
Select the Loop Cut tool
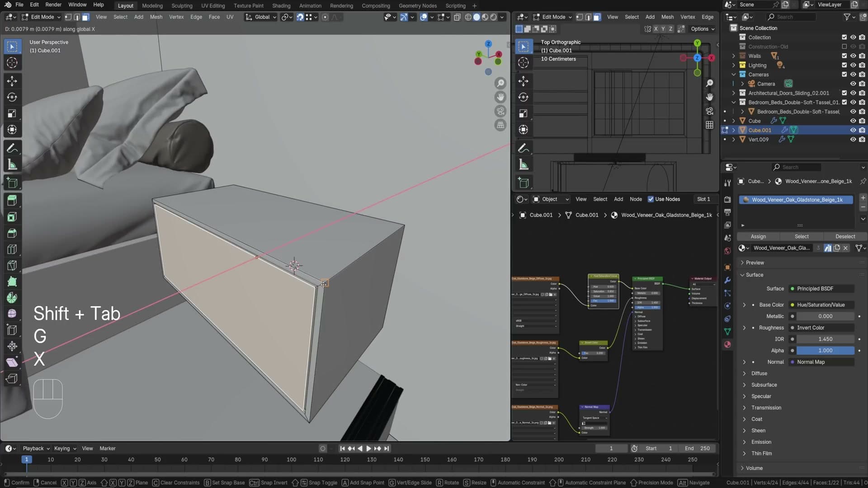pos(12,249)
